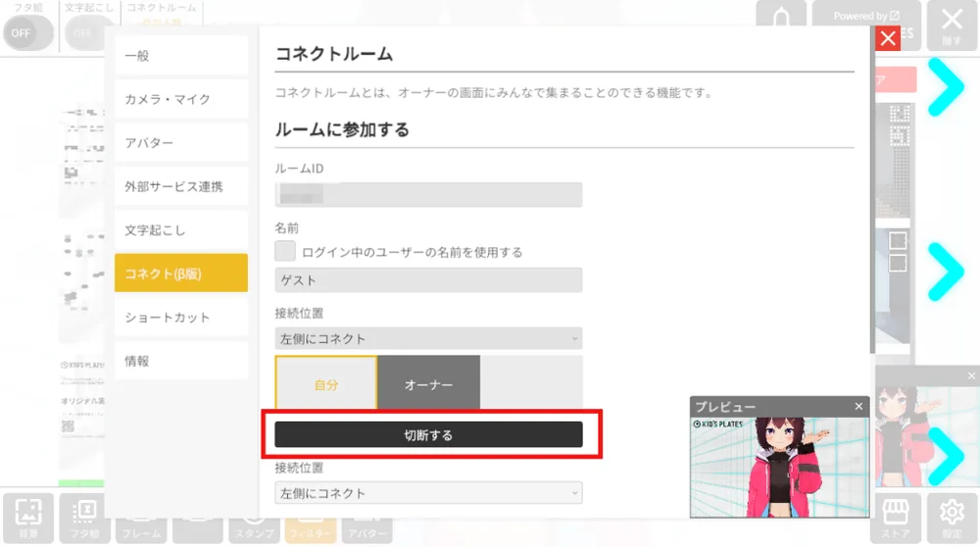
Task: Select アバター in the settings sidebar
Action: (x=181, y=142)
